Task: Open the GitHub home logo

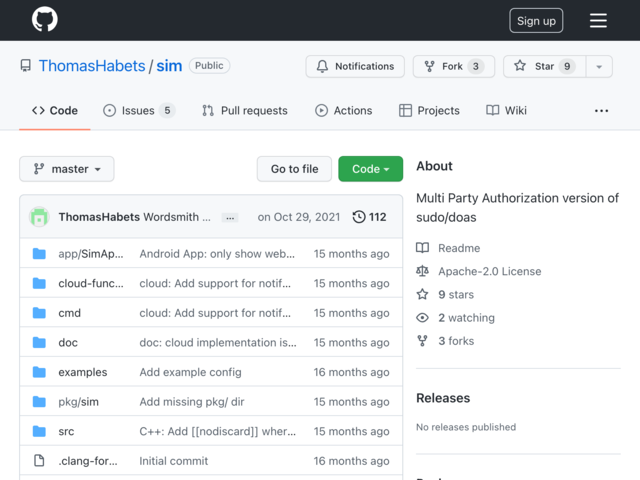Action: [44, 19]
